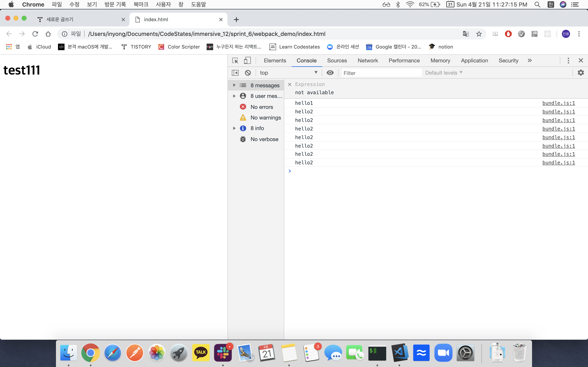This screenshot has height=367, width=588.
Task: Click the Google Translate icon in address bar
Action: pos(465,34)
